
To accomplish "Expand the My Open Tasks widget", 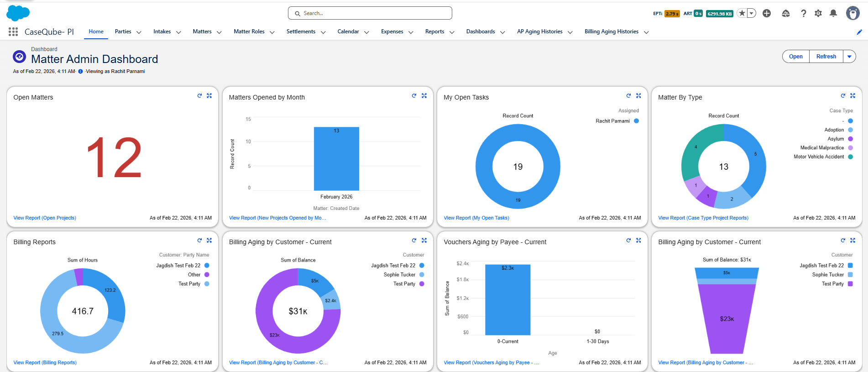I will coord(638,96).
